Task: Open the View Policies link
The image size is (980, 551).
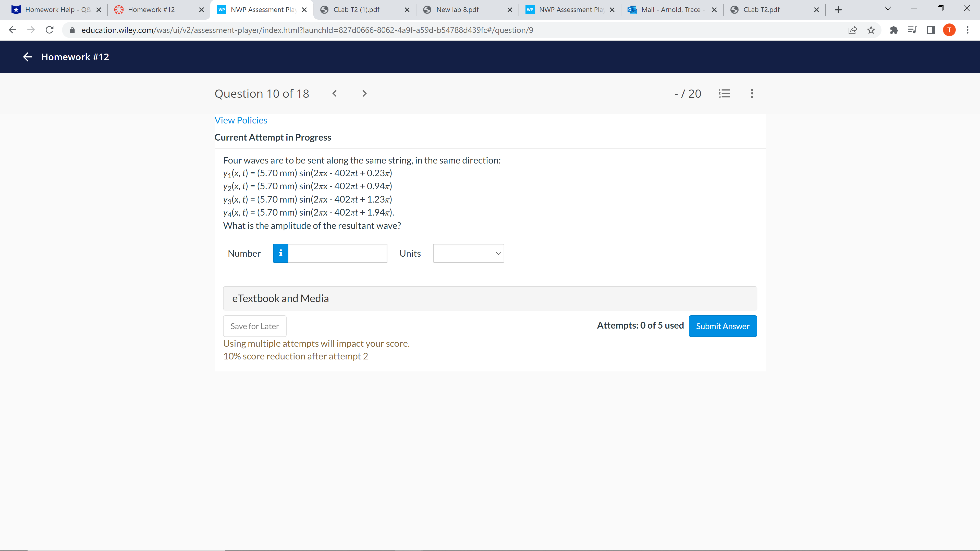Action: 241,120
